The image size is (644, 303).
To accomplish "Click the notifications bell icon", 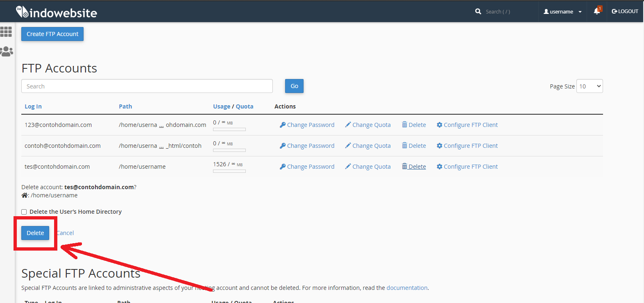I will click(x=597, y=11).
